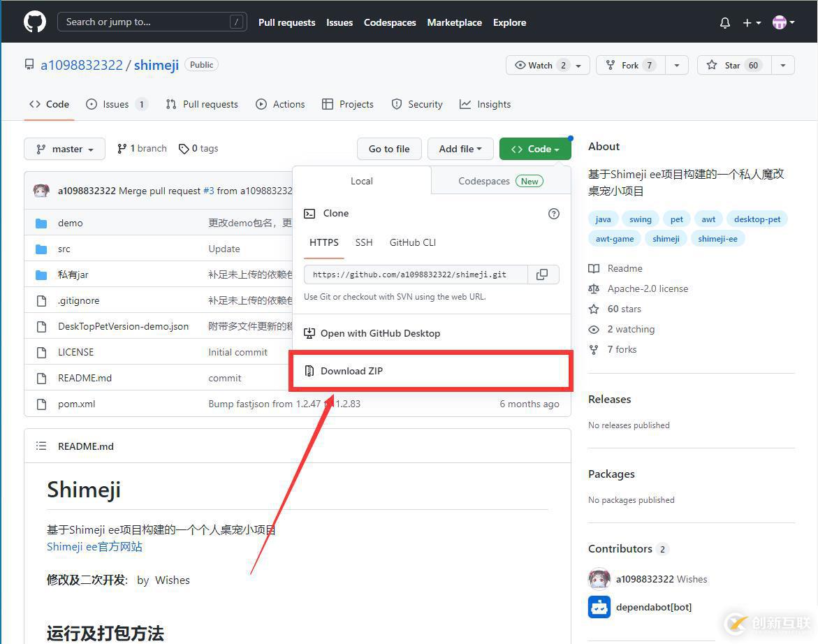Open the Add file dropdown
The width and height of the screenshot is (818, 644).
460,149
